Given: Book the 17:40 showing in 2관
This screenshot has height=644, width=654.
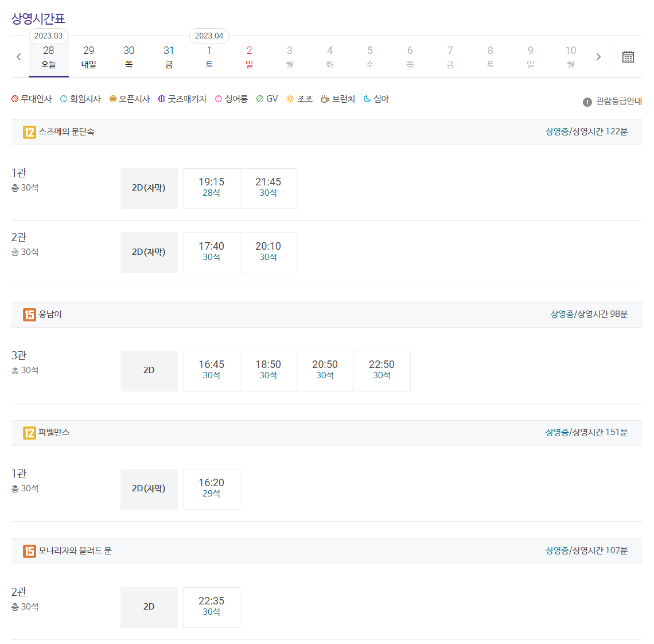Looking at the screenshot, I should coord(212,253).
